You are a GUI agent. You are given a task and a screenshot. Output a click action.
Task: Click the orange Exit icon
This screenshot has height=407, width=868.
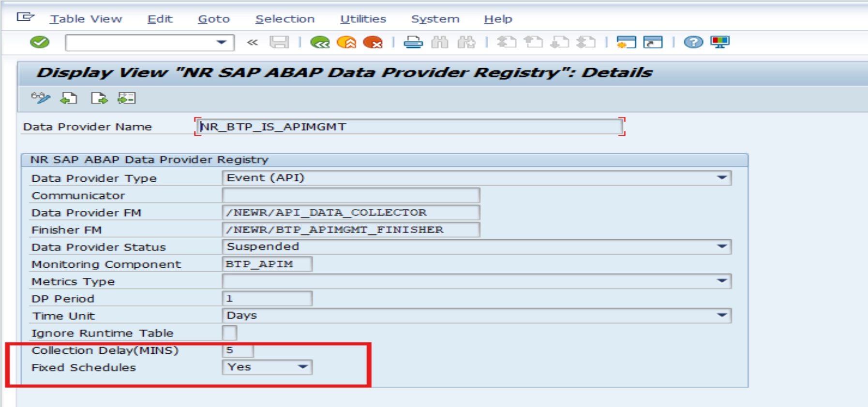[346, 43]
